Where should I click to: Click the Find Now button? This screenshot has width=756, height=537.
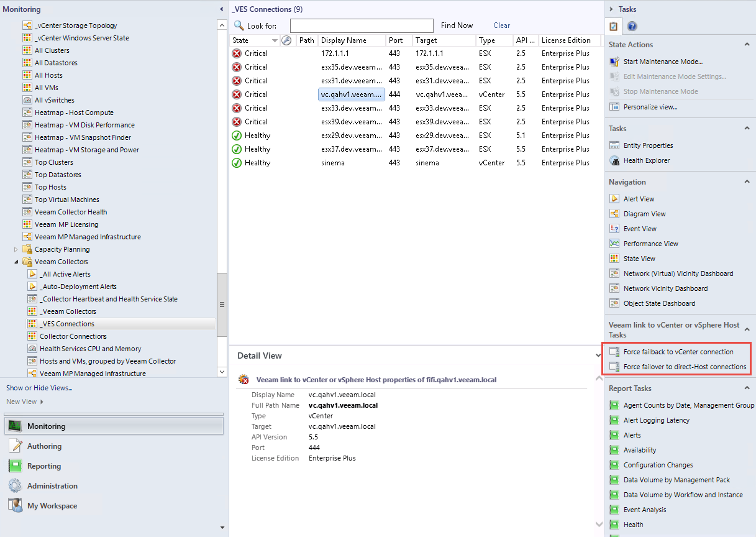pos(457,25)
